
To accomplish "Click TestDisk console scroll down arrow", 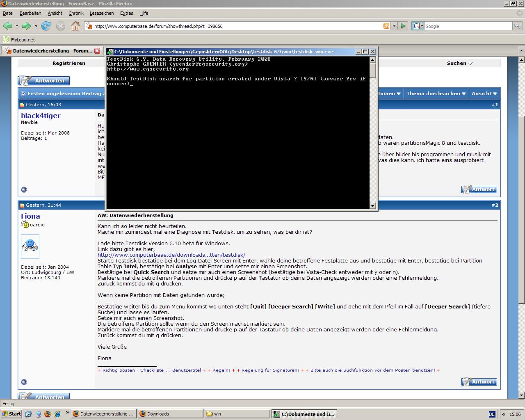I will [373, 206].
